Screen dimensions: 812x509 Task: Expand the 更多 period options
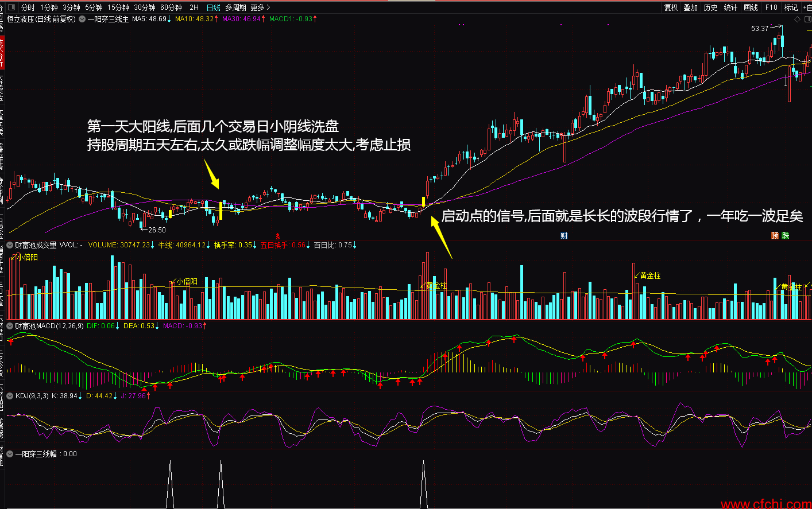coord(260,7)
